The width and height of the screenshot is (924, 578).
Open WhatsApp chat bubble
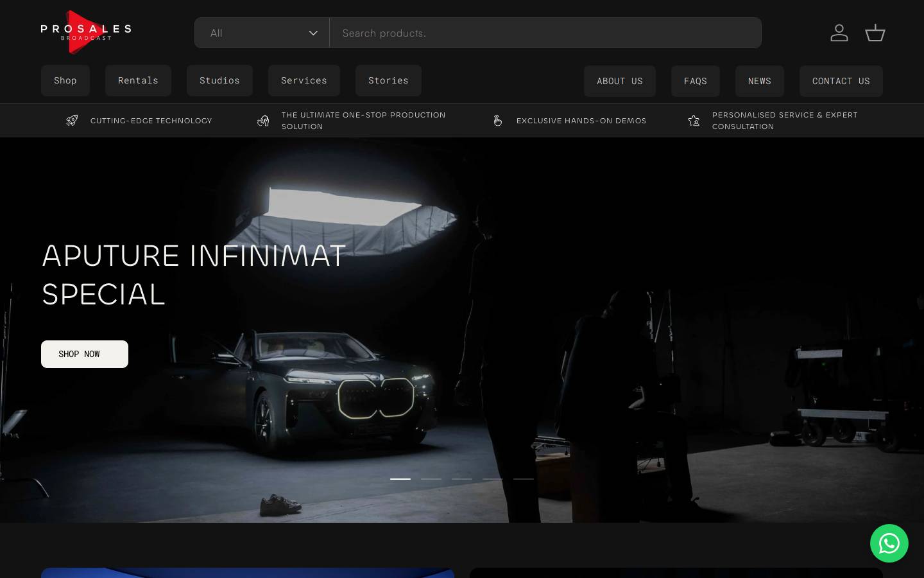tap(889, 543)
